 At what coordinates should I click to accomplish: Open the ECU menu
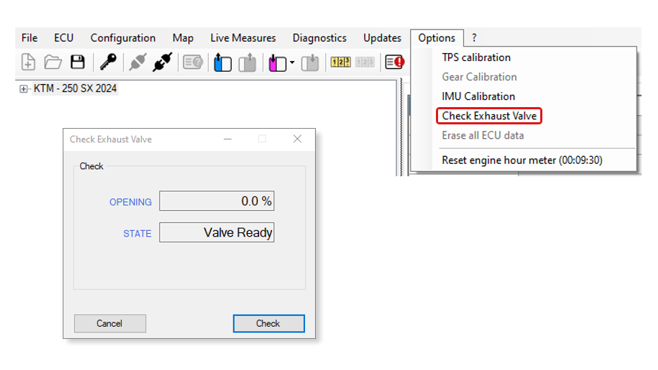point(64,38)
